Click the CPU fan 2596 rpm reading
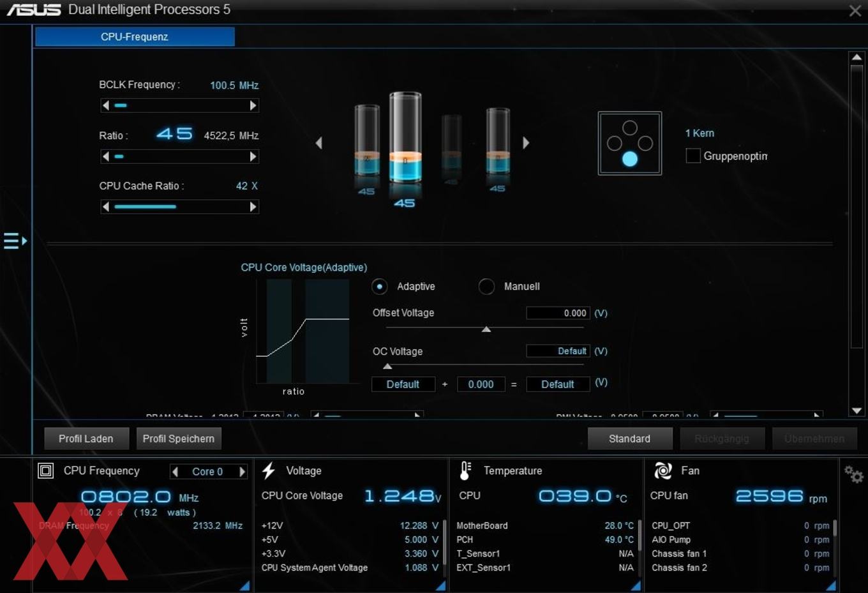This screenshot has height=593, width=868. [x=781, y=496]
